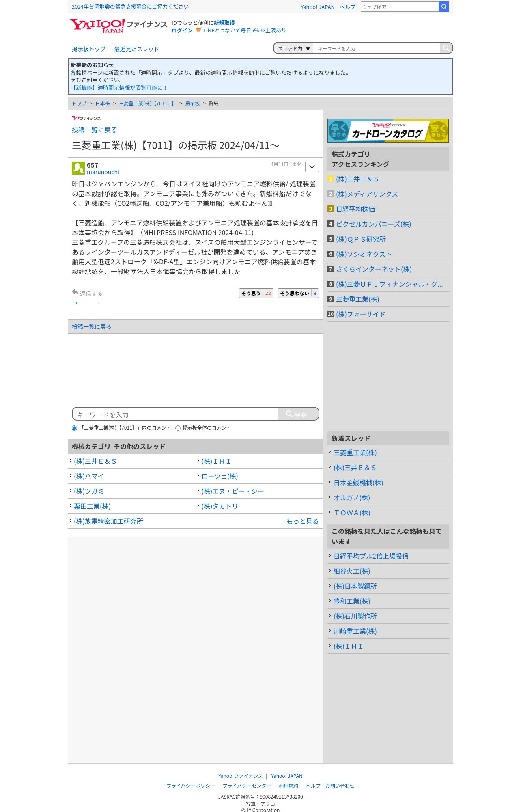Viewport: 521px width, 812px height.
Task: Click the プライバシーポリシー footer link
Action: point(191,786)
